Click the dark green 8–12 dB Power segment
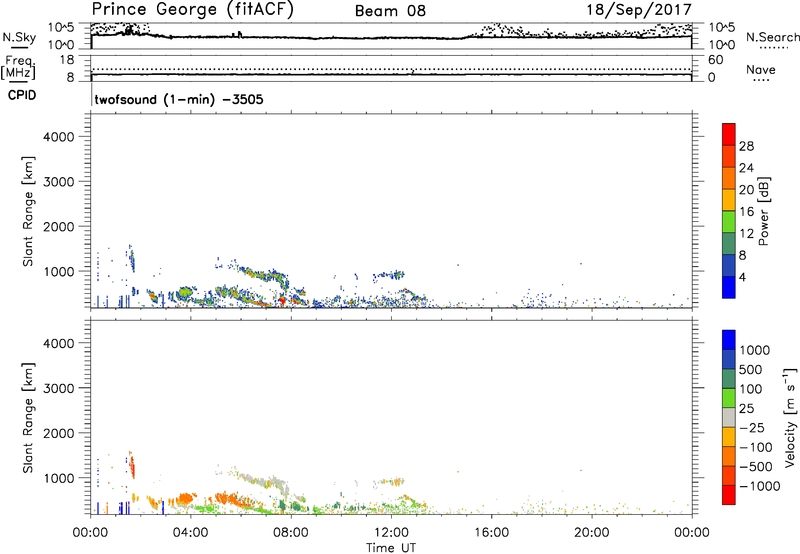This screenshot has width=800, height=554. [x=729, y=243]
